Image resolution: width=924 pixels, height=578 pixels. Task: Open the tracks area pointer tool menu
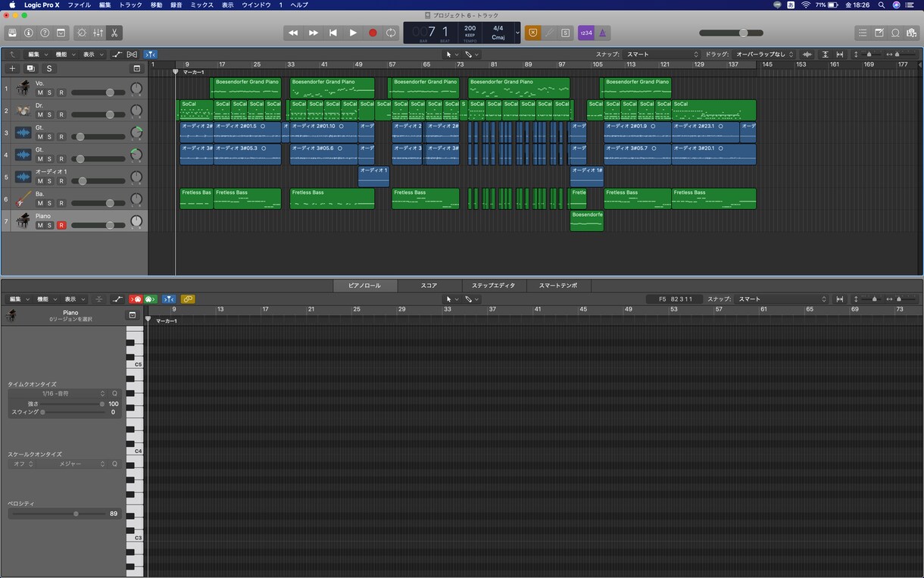coord(451,55)
